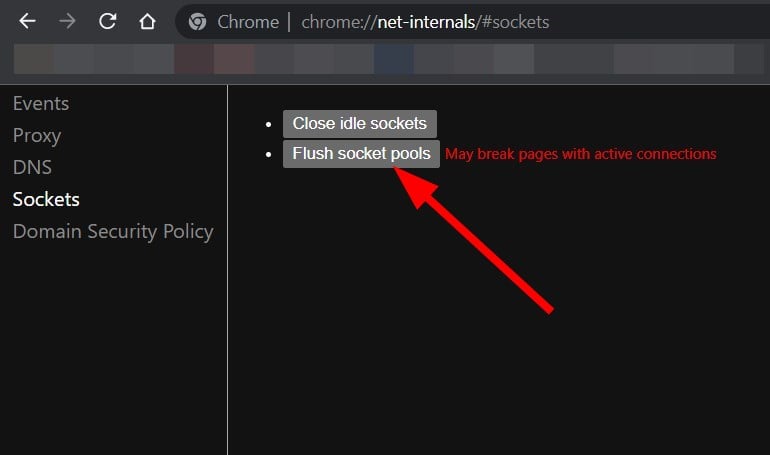
Task: Go to the home page icon
Action: pos(147,21)
